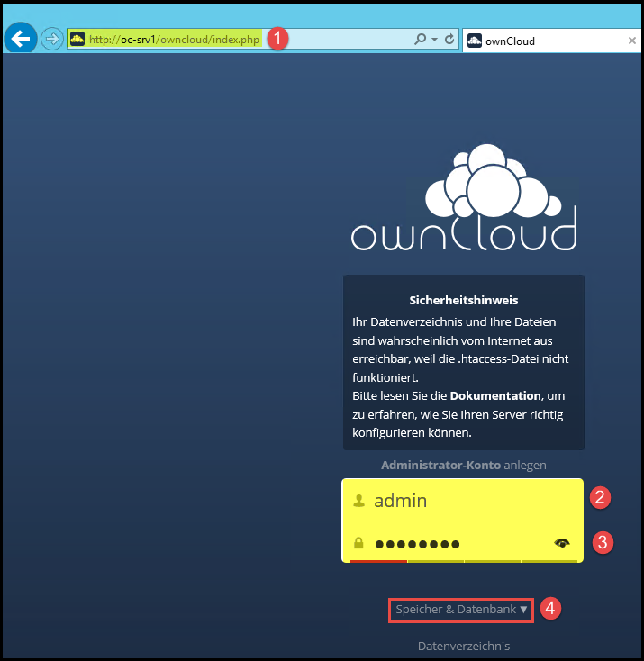Click the browser back arrow button
The width and height of the screenshot is (644, 661).
[20, 39]
